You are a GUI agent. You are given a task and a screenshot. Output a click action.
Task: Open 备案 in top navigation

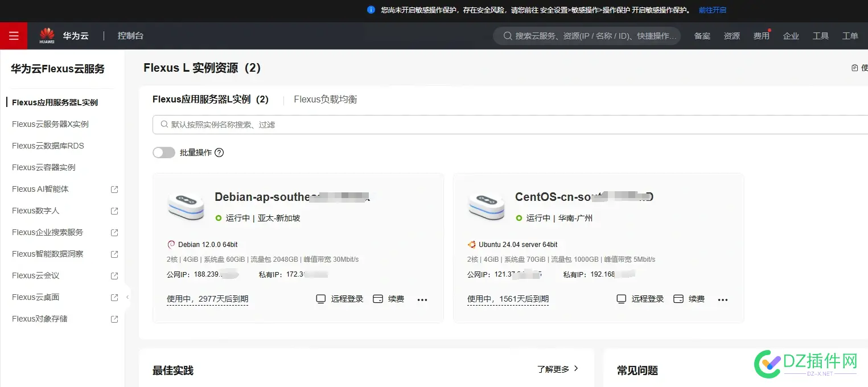pos(702,36)
